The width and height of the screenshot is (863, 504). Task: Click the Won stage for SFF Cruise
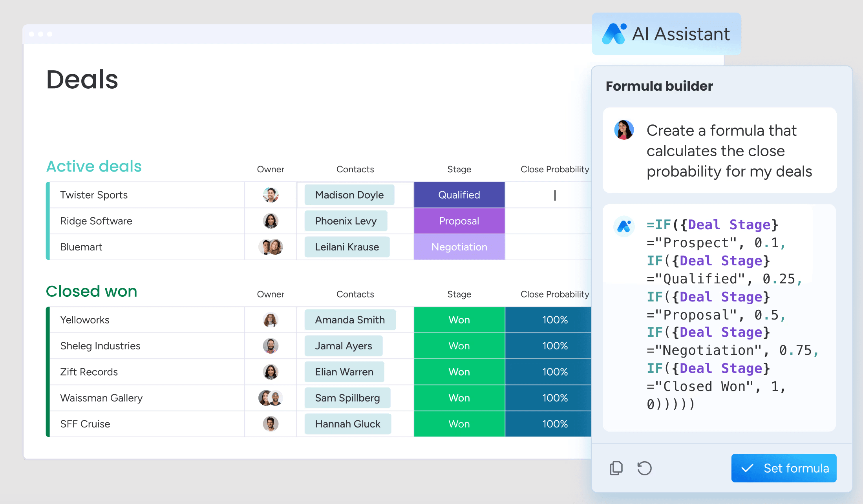(x=459, y=424)
